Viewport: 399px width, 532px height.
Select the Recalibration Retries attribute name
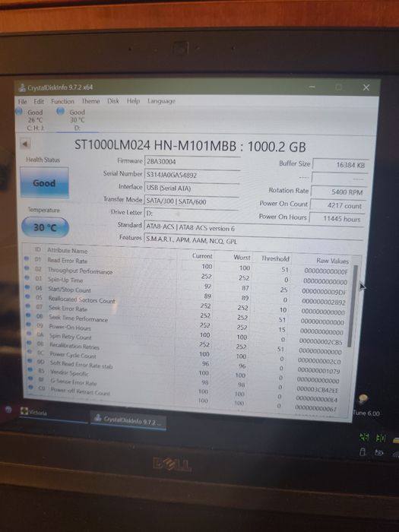[x=74, y=346]
